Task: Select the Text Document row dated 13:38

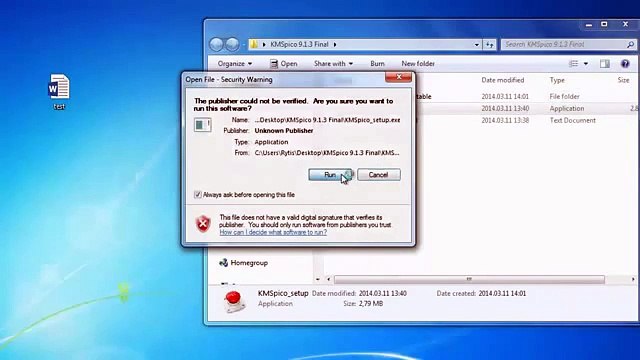Action: 526,120
